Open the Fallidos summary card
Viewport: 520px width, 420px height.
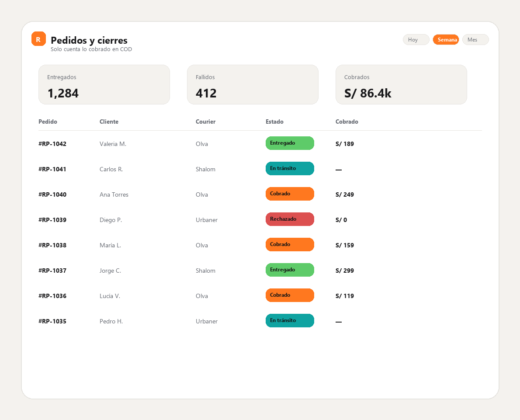click(253, 85)
